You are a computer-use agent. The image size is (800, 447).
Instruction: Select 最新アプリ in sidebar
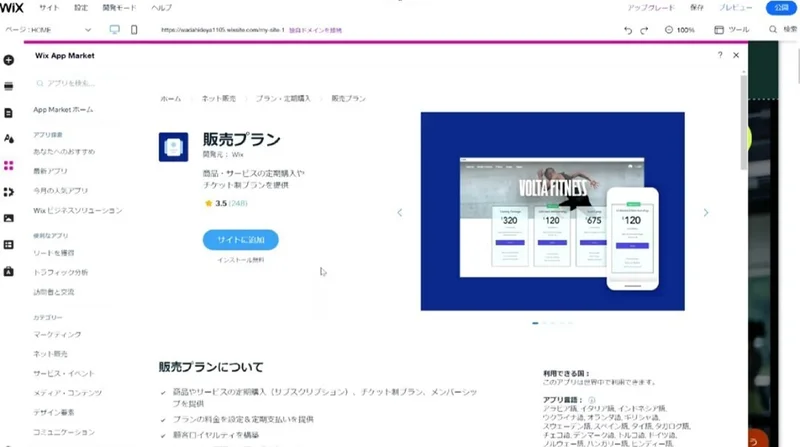pyautogui.click(x=50, y=171)
